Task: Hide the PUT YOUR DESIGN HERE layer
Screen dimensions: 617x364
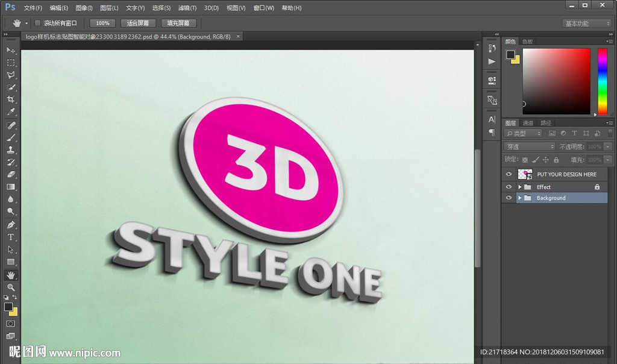Action: point(509,174)
